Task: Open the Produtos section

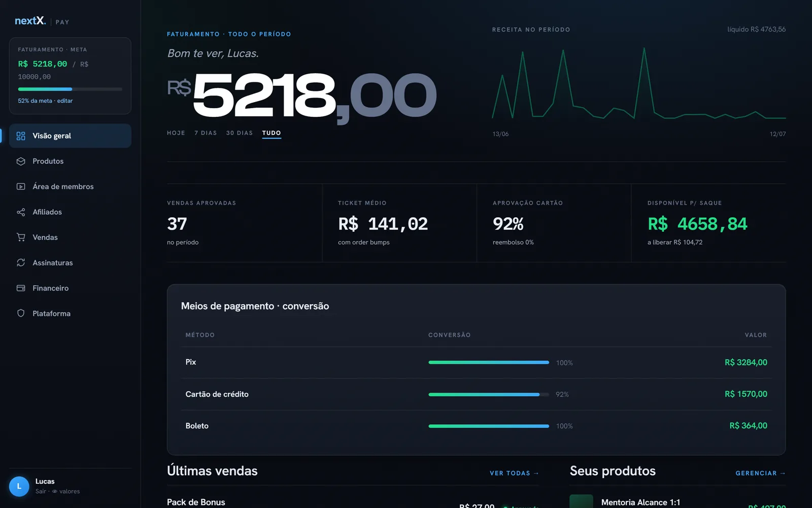Action: (x=70, y=161)
